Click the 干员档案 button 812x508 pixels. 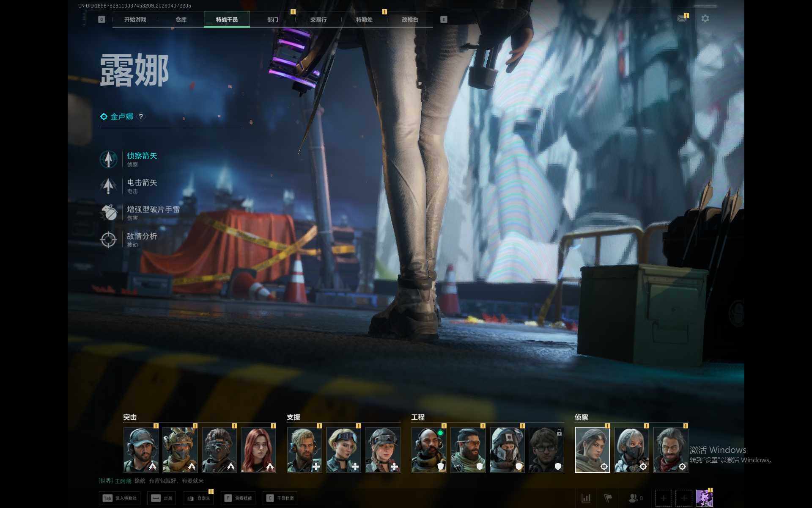280,498
